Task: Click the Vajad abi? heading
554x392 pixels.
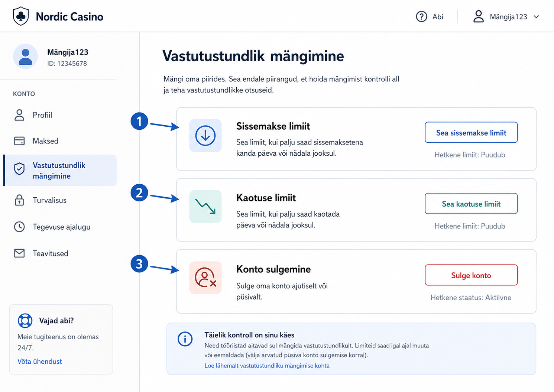Action: coord(56,321)
